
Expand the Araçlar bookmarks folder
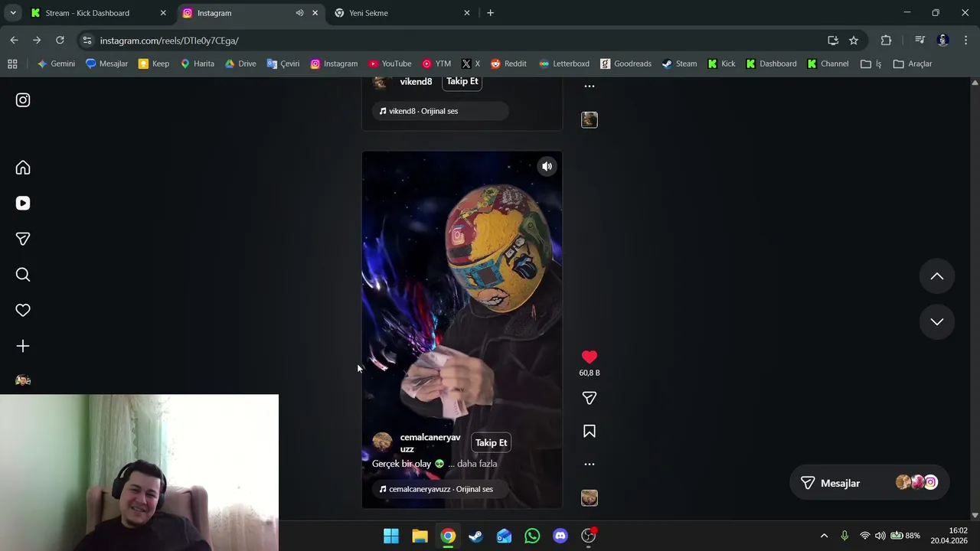click(913, 64)
